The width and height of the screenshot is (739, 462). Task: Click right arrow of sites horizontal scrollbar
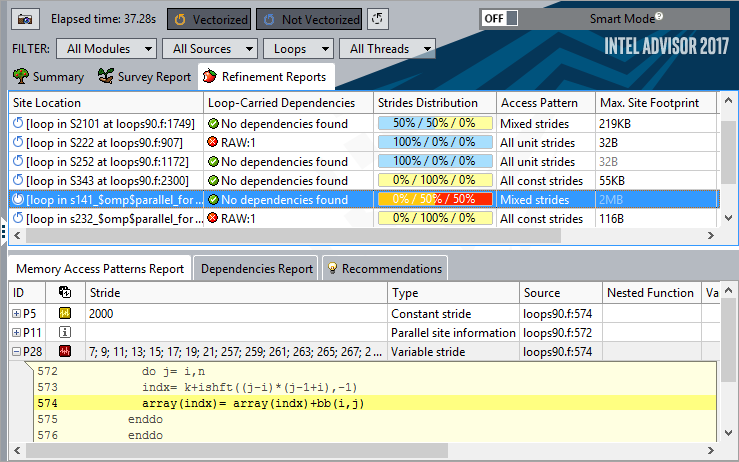click(711, 235)
